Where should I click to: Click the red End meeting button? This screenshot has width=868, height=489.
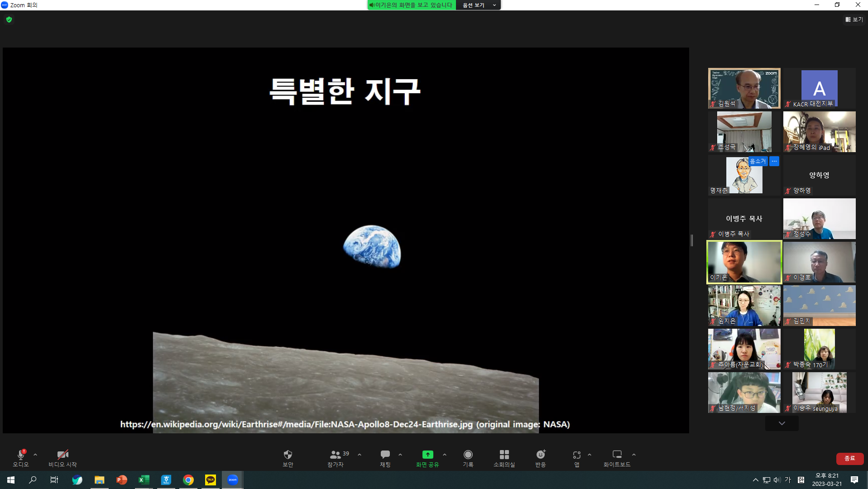pyautogui.click(x=850, y=458)
